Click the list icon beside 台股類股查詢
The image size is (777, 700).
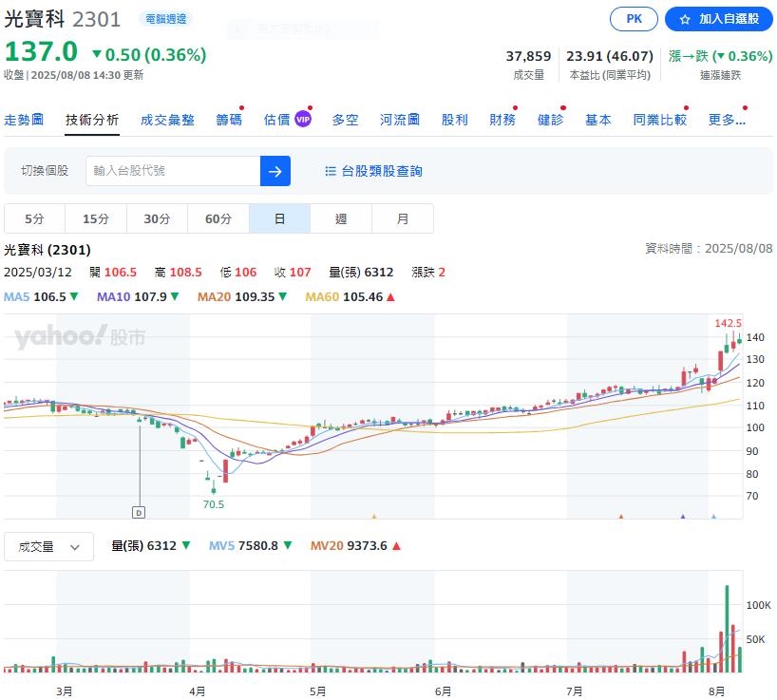tap(329, 171)
